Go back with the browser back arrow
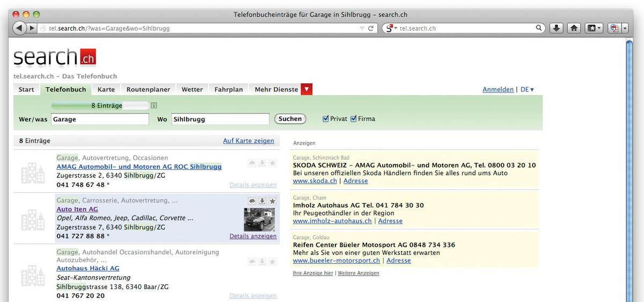644x302 pixels. 19,28
